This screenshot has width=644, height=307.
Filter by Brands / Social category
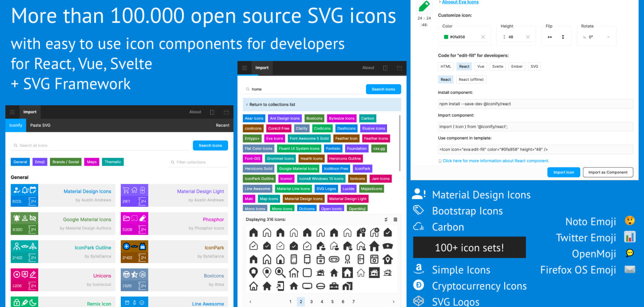(x=65, y=162)
